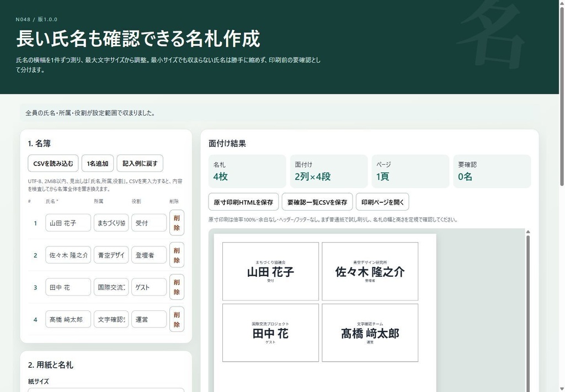Click the ページ 1頁 stat card

point(411,171)
